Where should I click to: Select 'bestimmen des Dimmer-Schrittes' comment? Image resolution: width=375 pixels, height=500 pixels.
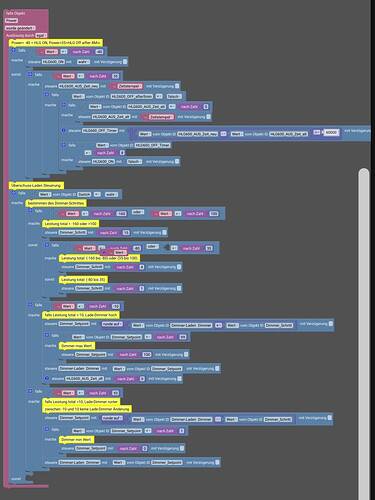(x=56, y=203)
